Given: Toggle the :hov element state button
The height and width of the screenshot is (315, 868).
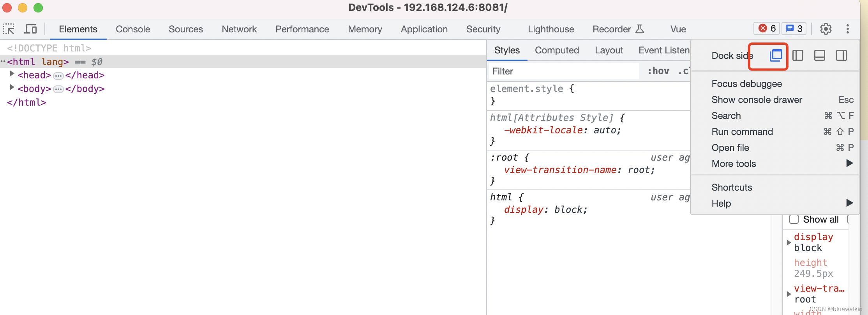Looking at the screenshot, I should click(658, 71).
